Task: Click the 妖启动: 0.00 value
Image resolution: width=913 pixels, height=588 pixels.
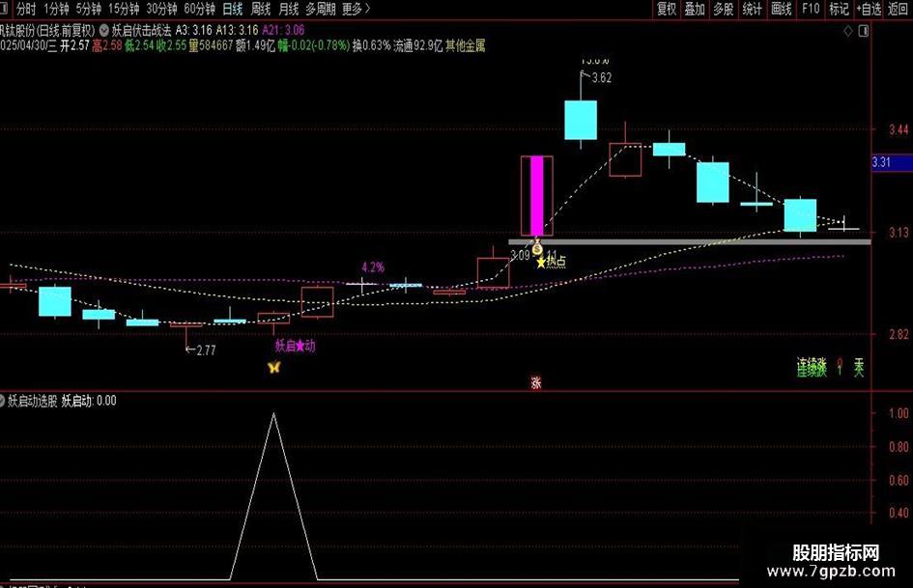Action: pos(89,401)
